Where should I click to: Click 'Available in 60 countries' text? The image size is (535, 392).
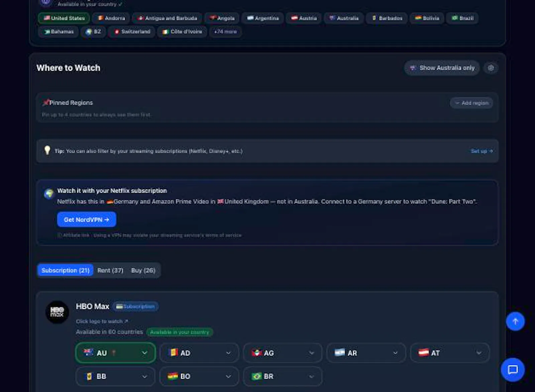[x=109, y=332]
